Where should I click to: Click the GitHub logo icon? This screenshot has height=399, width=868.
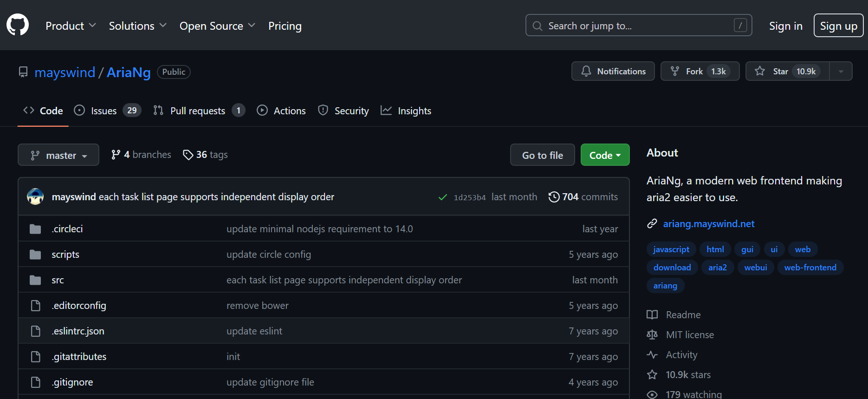[18, 25]
